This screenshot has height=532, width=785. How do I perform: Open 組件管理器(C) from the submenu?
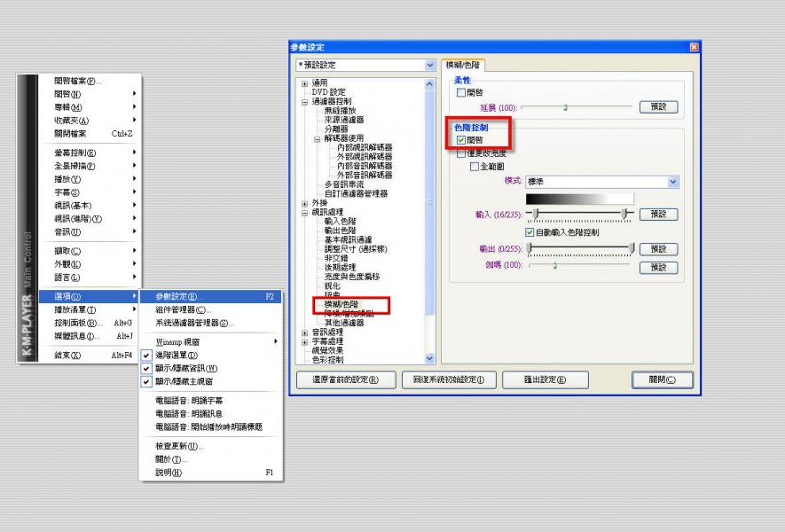211,309
